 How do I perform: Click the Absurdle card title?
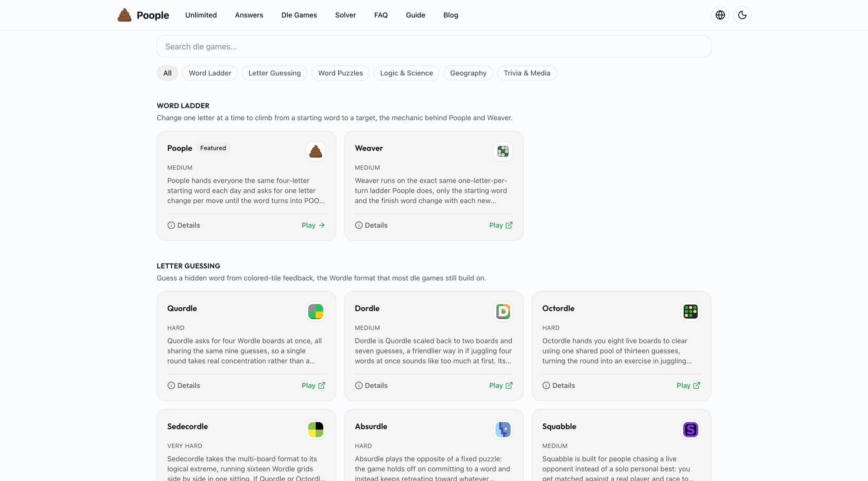click(371, 426)
